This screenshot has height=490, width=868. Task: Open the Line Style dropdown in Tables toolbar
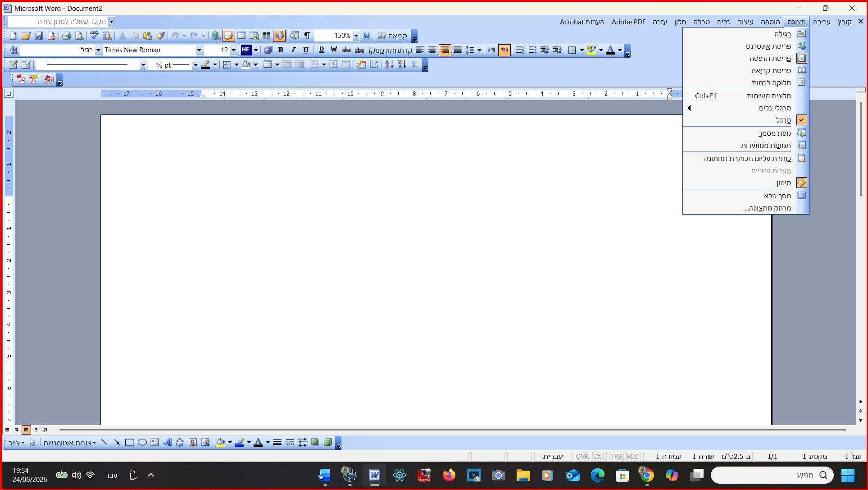pyautogui.click(x=143, y=65)
